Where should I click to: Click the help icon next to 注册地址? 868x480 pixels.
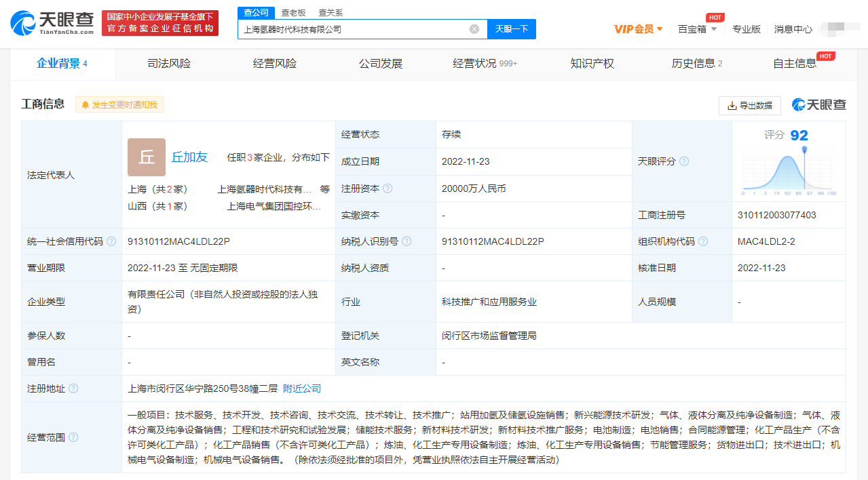pyautogui.click(x=73, y=388)
